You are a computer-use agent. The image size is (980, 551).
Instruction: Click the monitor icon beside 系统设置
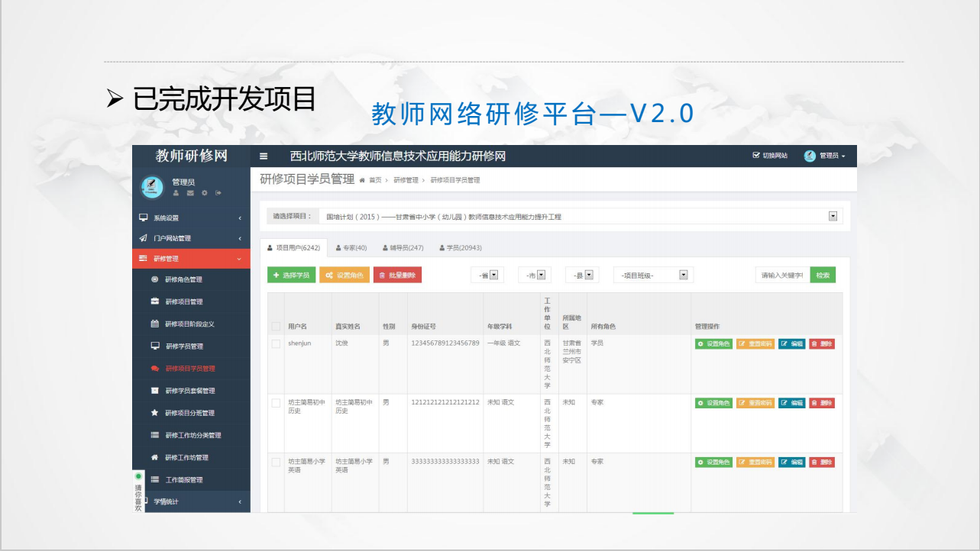[x=143, y=217]
